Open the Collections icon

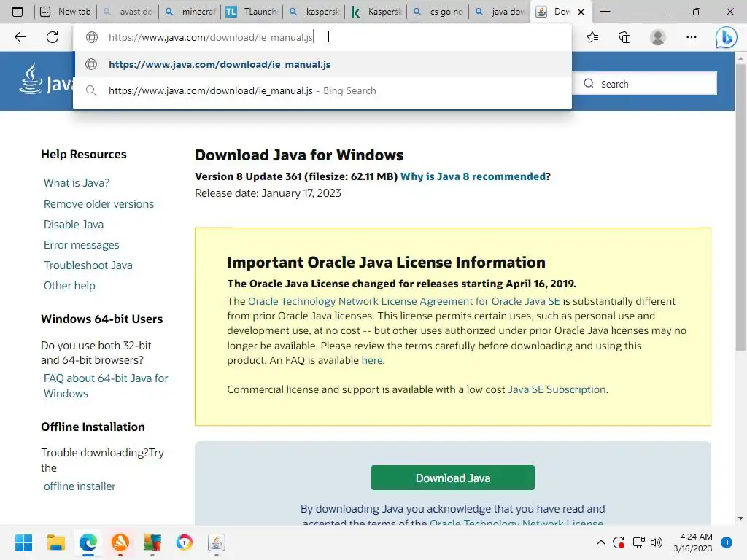coord(624,37)
